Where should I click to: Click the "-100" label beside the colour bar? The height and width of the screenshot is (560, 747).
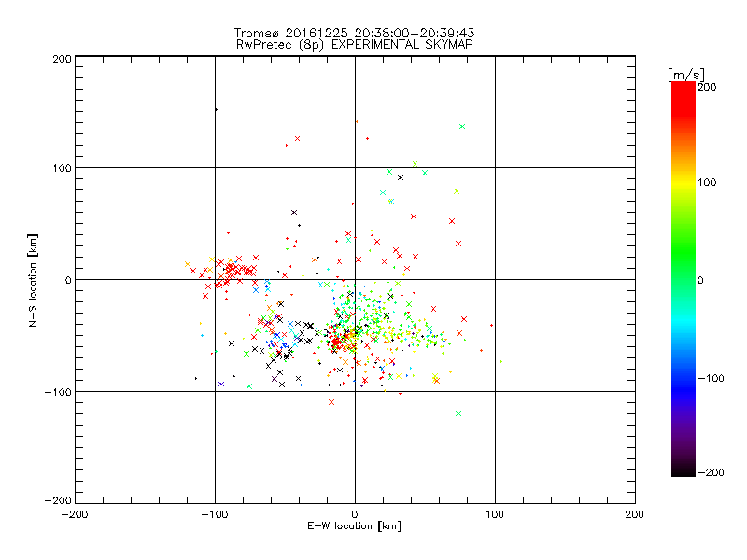click(x=711, y=379)
